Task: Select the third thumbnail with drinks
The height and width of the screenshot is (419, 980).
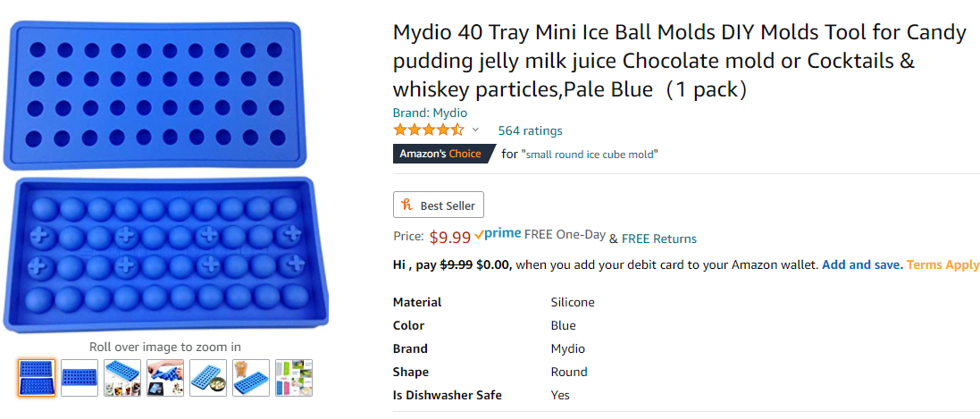Action: [122, 378]
